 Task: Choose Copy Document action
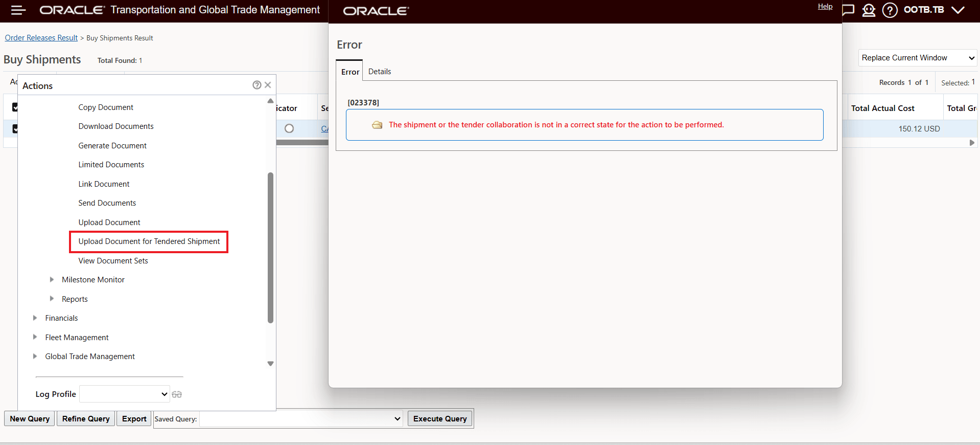pyautogui.click(x=106, y=107)
